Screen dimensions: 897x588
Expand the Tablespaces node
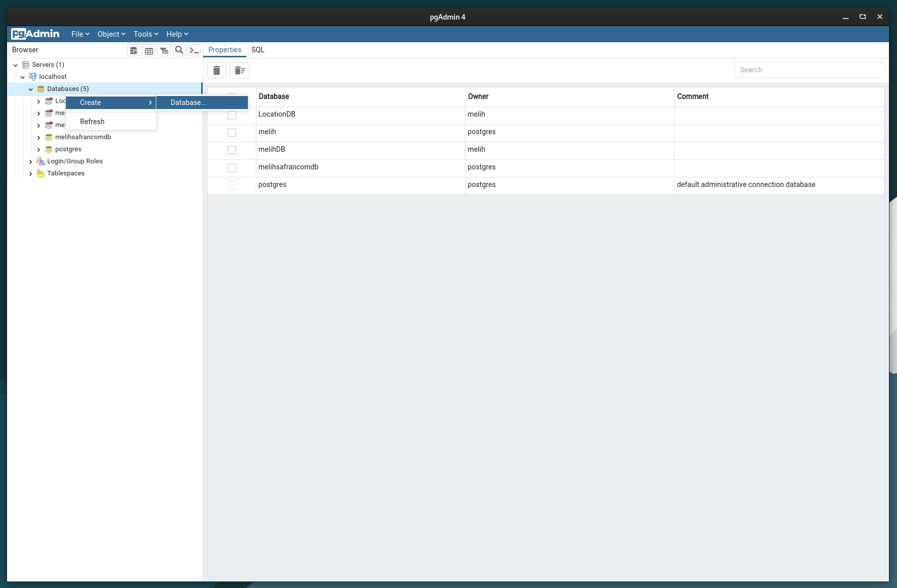point(31,173)
